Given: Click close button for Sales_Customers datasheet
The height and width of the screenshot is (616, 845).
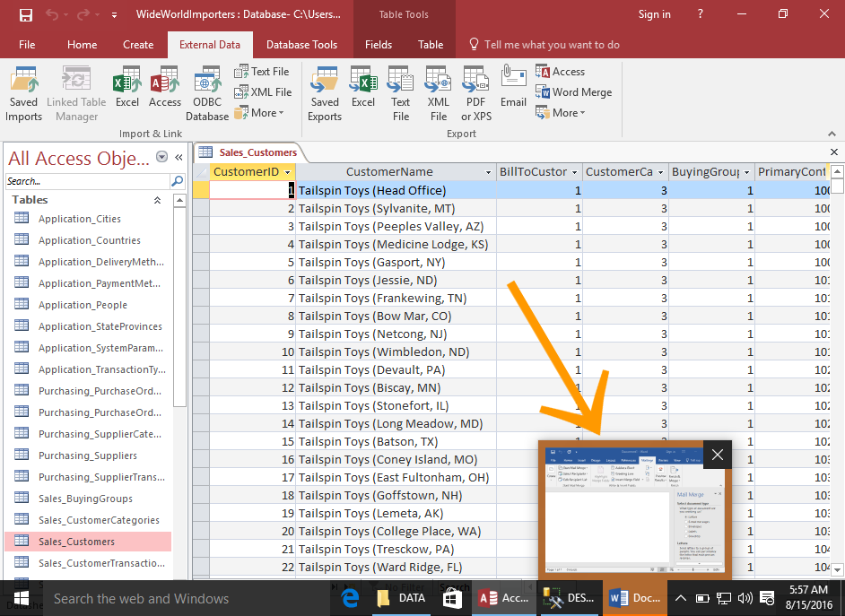Looking at the screenshot, I should [x=833, y=152].
